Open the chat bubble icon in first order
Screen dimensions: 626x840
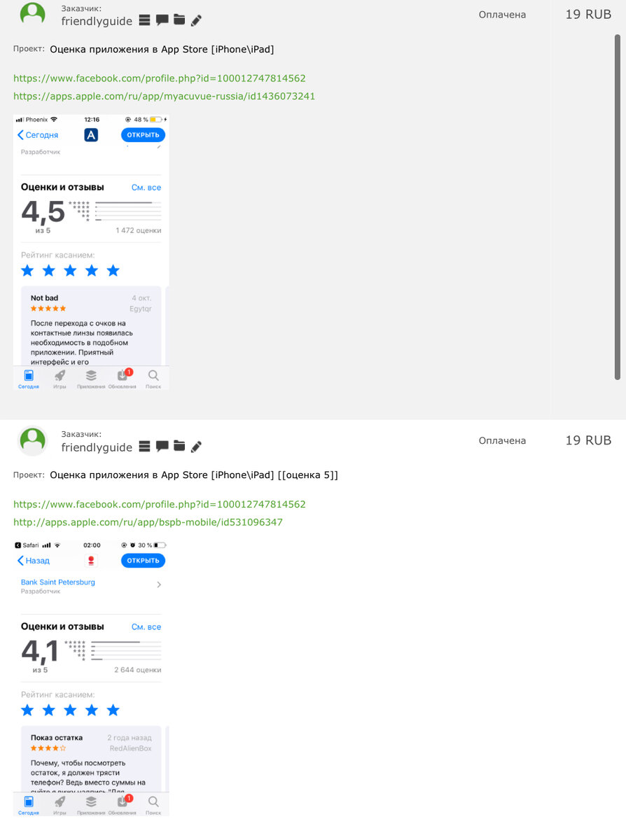coord(162,20)
